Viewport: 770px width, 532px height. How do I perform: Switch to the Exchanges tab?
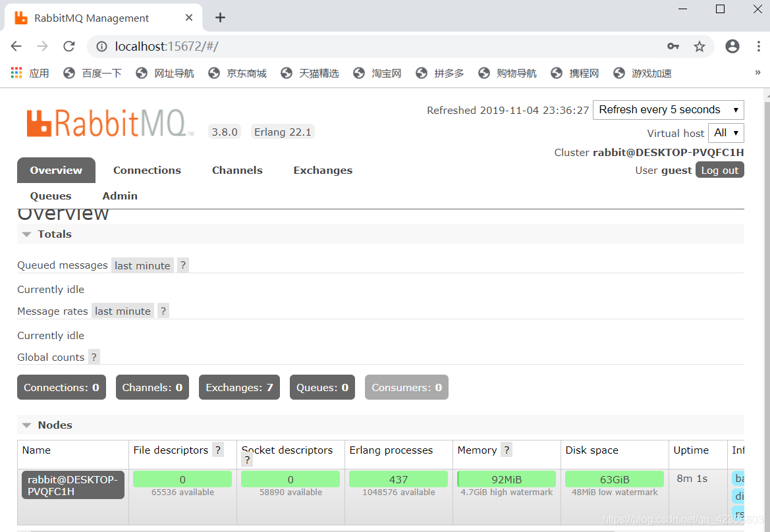323,171
